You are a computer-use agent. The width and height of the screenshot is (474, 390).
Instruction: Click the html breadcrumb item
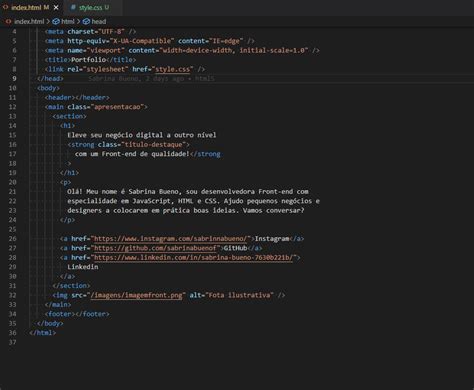[68, 21]
